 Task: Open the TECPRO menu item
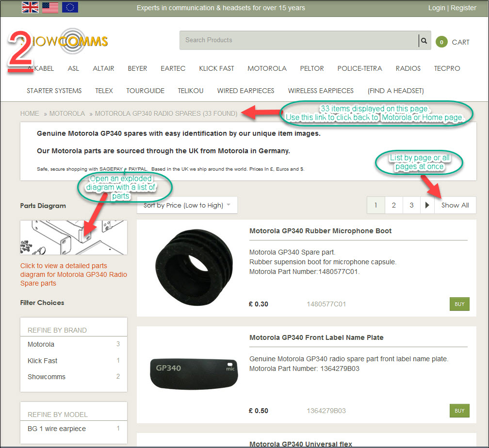447,68
